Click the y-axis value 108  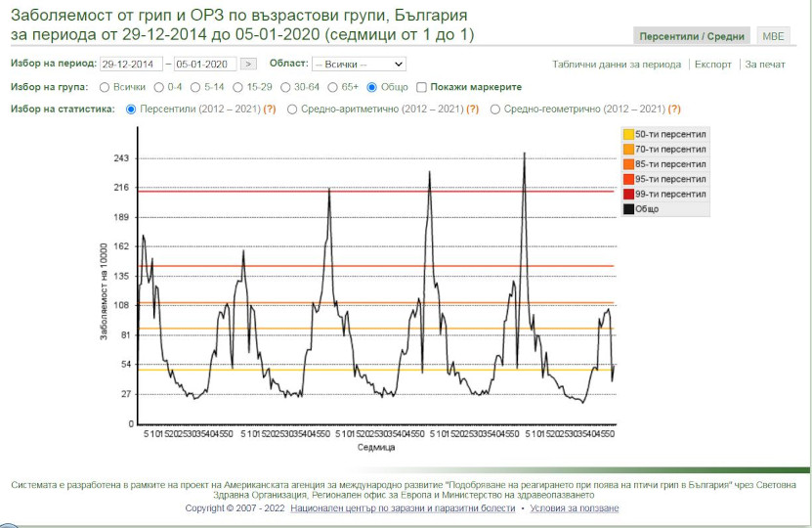click(120, 306)
